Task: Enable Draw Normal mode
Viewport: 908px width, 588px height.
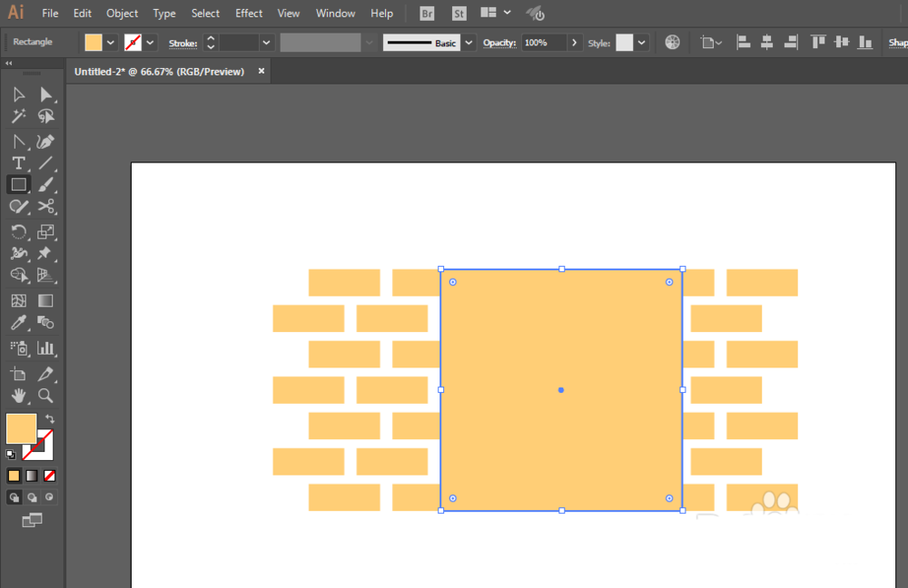Action: 14,497
